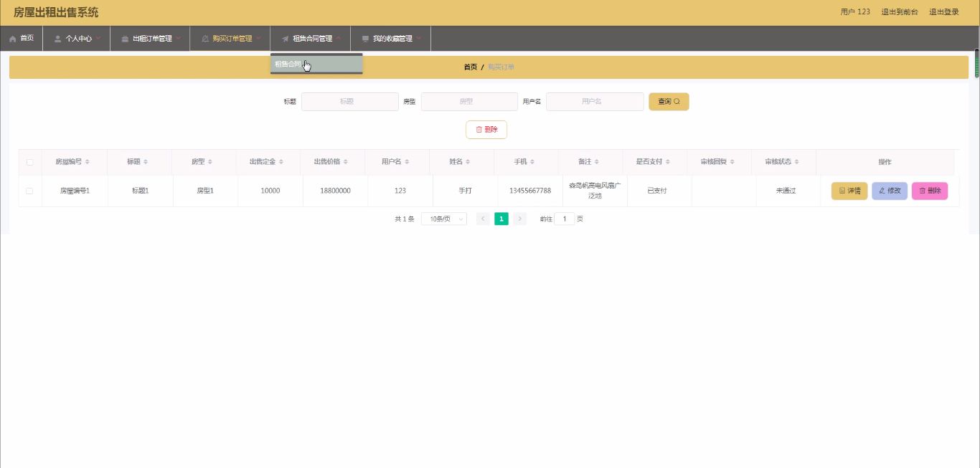Screen dimensions: 980x468
Task: Click the green page 1 button
Action: click(x=501, y=219)
